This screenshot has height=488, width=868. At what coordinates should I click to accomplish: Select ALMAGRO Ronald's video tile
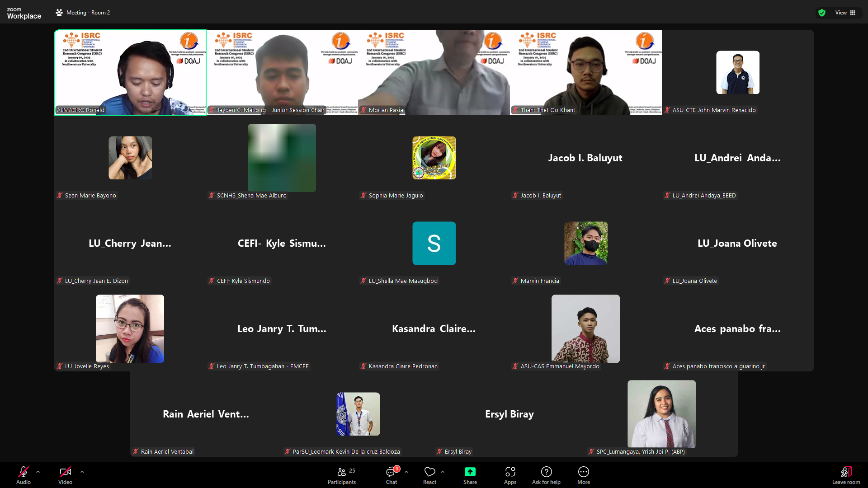pyautogui.click(x=130, y=72)
